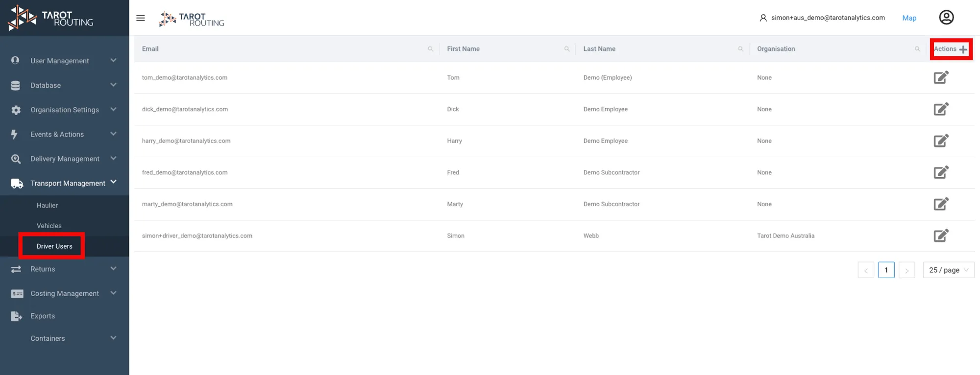Edit the simon+driver_demo user row
The width and height of the screenshot is (980, 375).
[x=941, y=235]
